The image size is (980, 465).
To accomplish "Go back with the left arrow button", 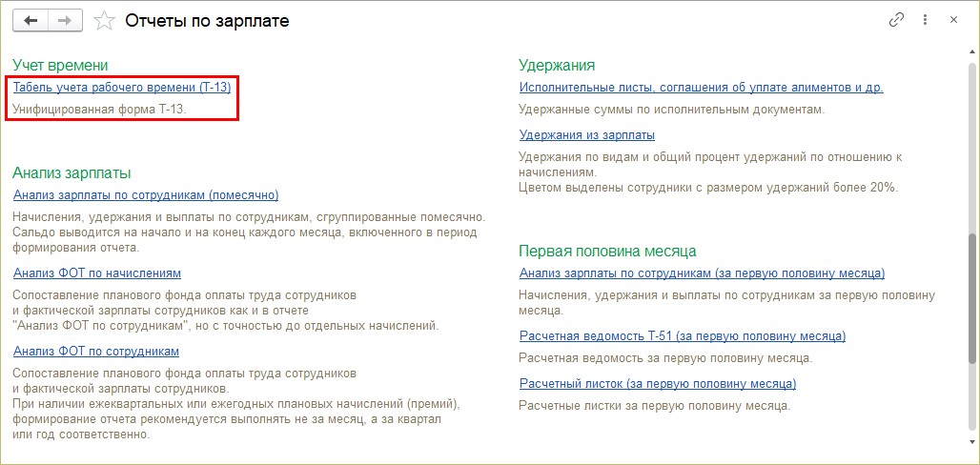I will [31, 21].
